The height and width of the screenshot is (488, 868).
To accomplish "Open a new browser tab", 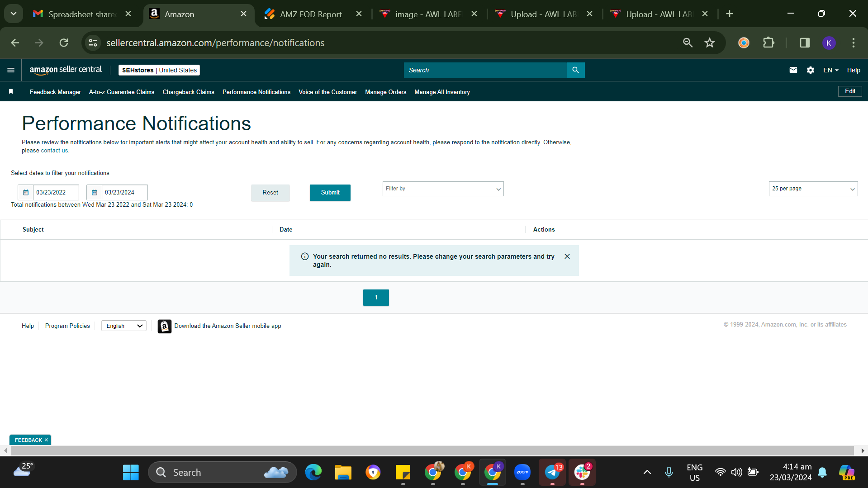I will tap(729, 14).
